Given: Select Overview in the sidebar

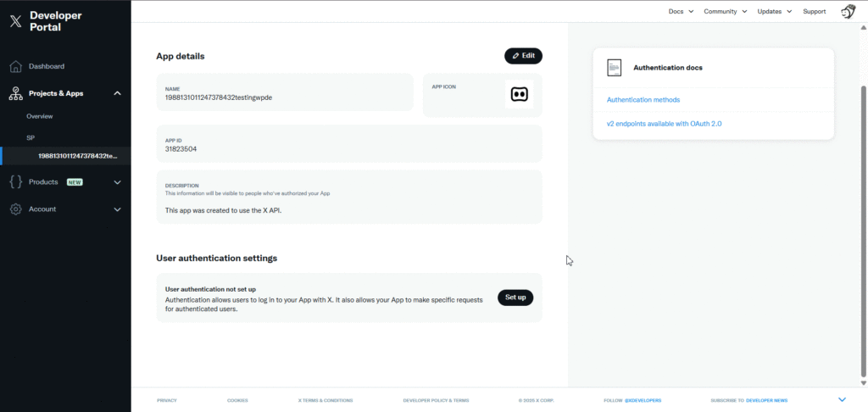Looking at the screenshot, I should click(x=40, y=116).
